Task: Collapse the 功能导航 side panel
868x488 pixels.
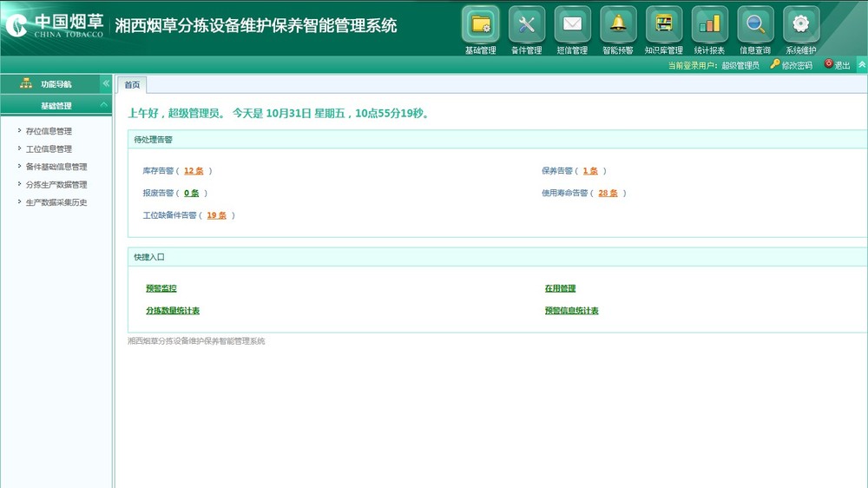Action: [x=106, y=83]
